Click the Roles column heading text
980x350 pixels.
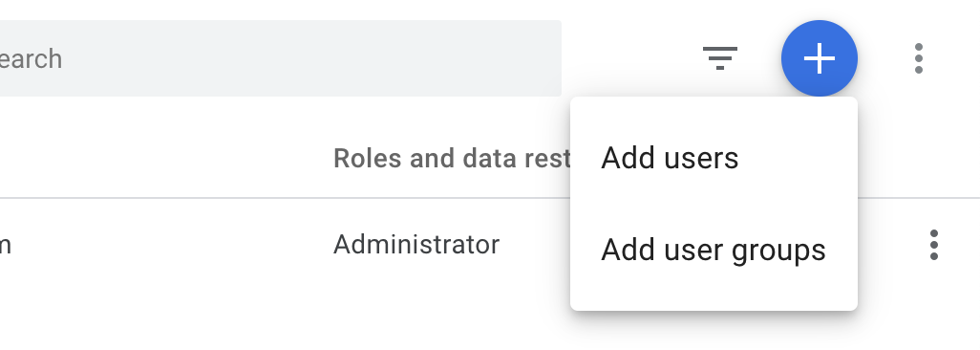click(x=452, y=159)
